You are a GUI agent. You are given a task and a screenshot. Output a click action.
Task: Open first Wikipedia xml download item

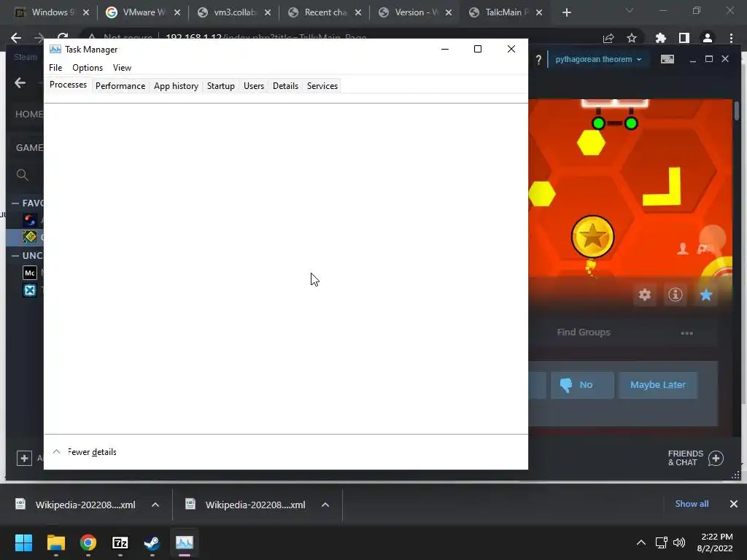pos(75,505)
